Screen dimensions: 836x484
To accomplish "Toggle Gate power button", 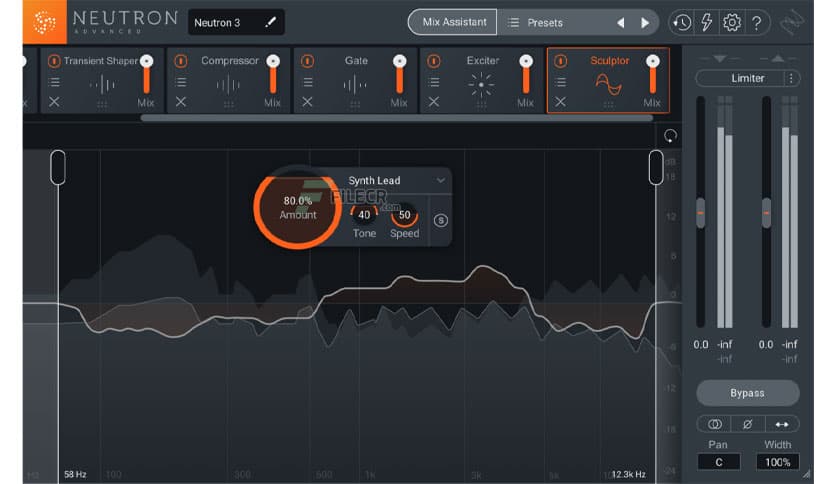I will pyautogui.click(x=307, y=61).
